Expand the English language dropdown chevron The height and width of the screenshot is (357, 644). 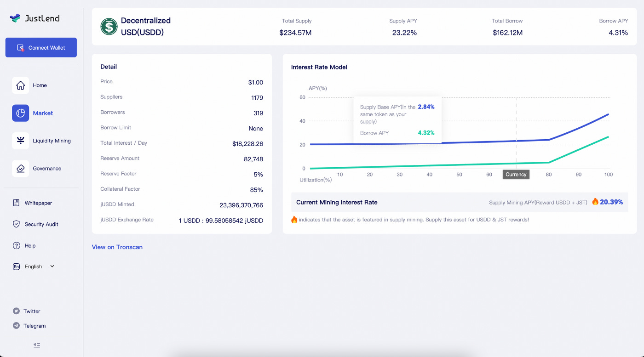click(x=52, y=266)
